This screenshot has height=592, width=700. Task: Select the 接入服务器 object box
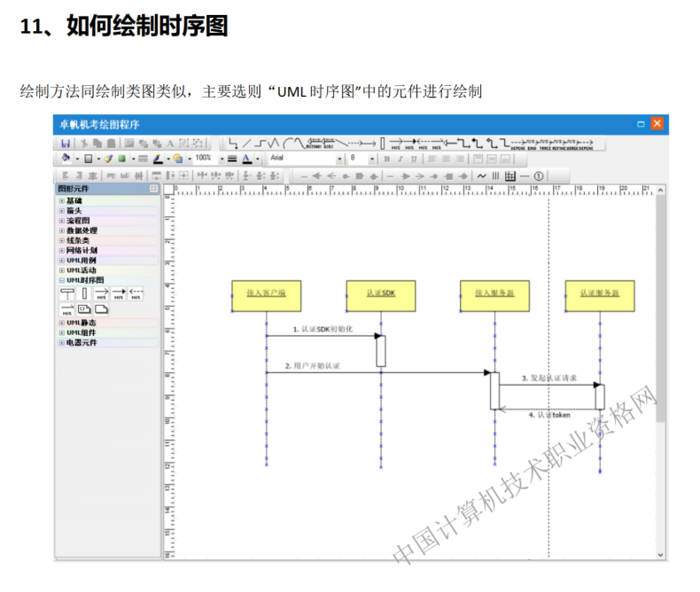point(494,295)
